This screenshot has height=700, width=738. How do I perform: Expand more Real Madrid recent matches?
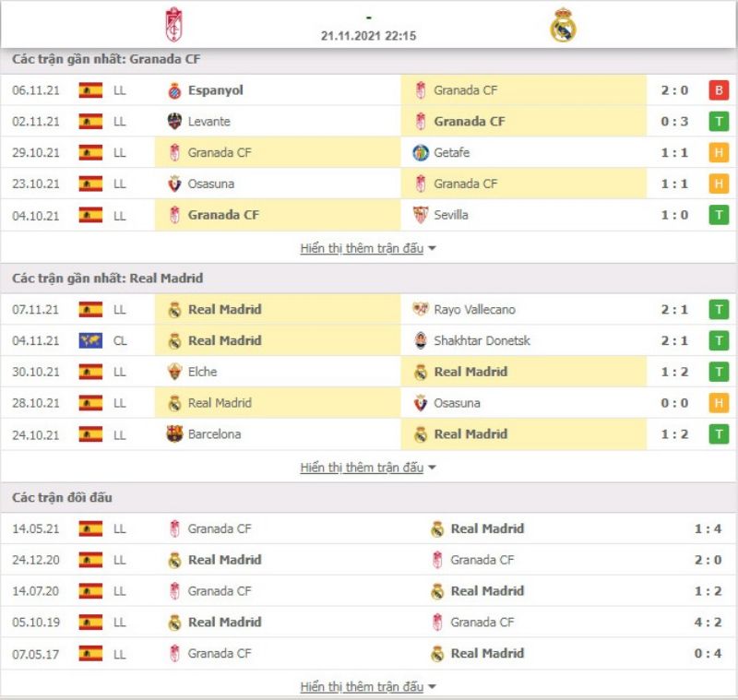(368, 468)
